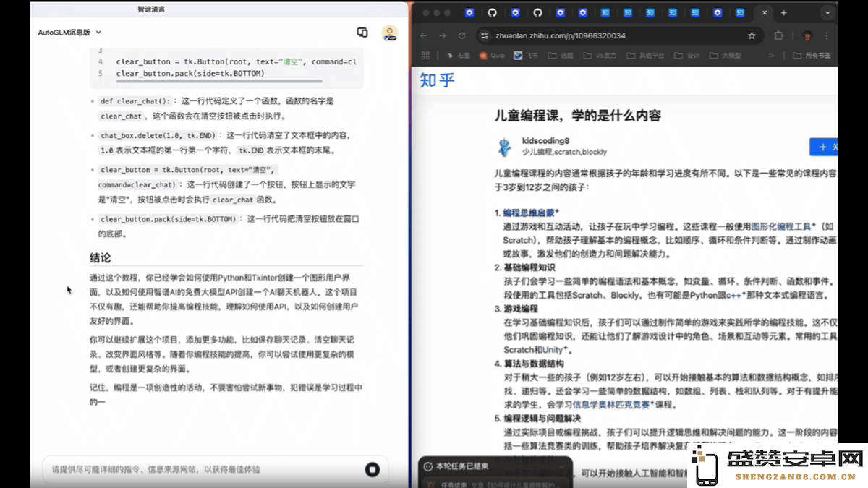Stop generation with the black stop button
The height and width of the screenshot is (488, 868).
point(373,469)
